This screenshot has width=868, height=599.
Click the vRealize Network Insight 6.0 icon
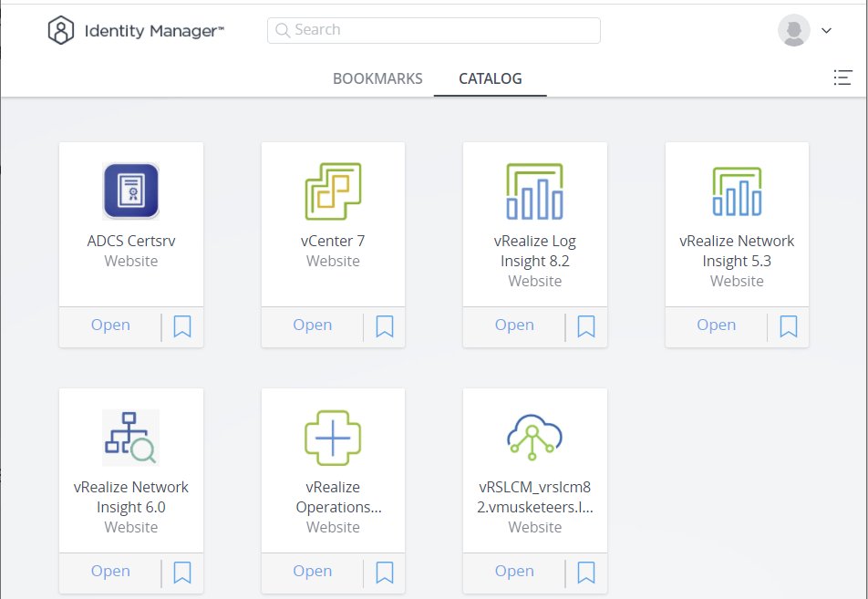131,438
